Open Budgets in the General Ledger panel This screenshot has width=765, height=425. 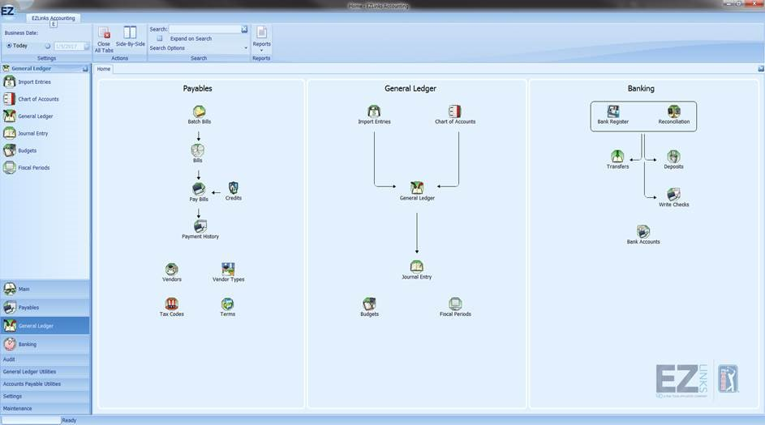[x=369, y=307]
